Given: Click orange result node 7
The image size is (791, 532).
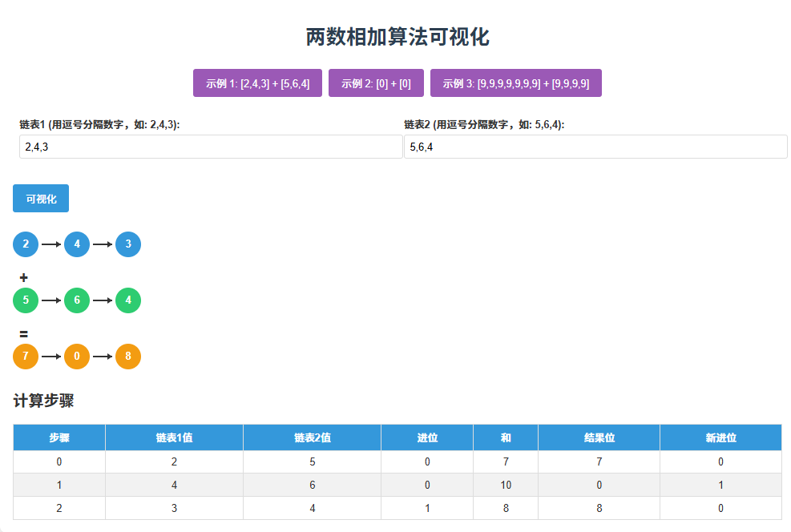Looking at the screenshot, I should point(26,356).
